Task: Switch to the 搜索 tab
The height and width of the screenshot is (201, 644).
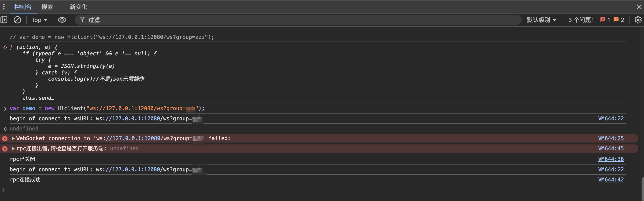Action: pyautogui.click(x=47, y=7)
